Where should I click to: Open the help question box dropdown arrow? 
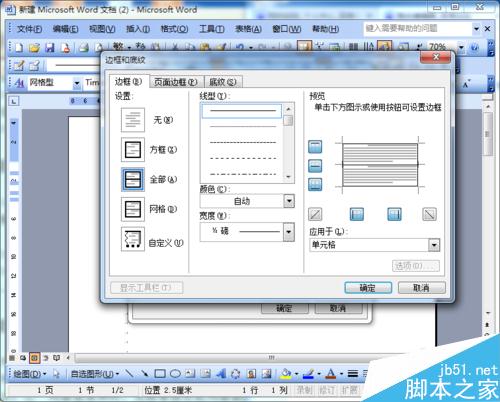[476, 29]
